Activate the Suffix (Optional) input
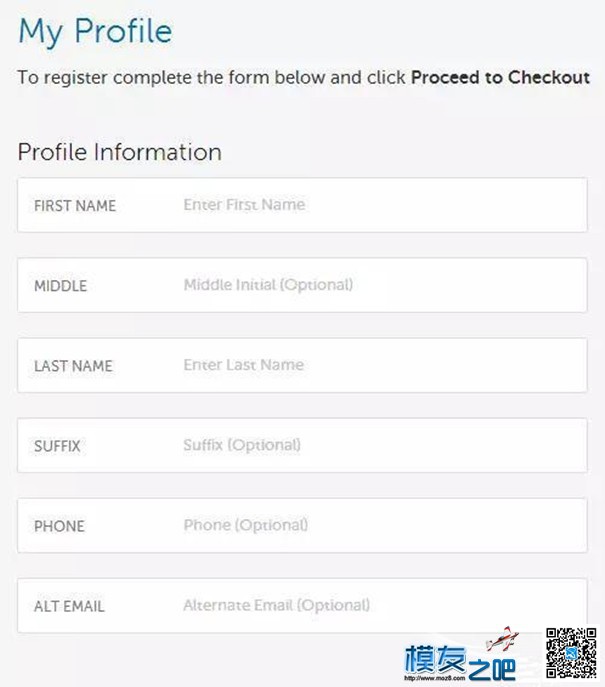The width and height of the screenshot is (605, 687). coord(302,446)
